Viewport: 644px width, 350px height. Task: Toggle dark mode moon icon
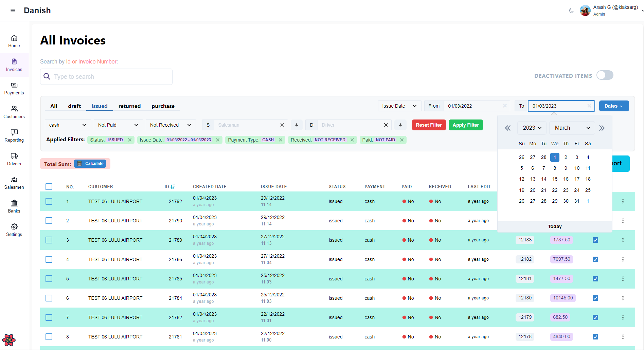[571, 11]
